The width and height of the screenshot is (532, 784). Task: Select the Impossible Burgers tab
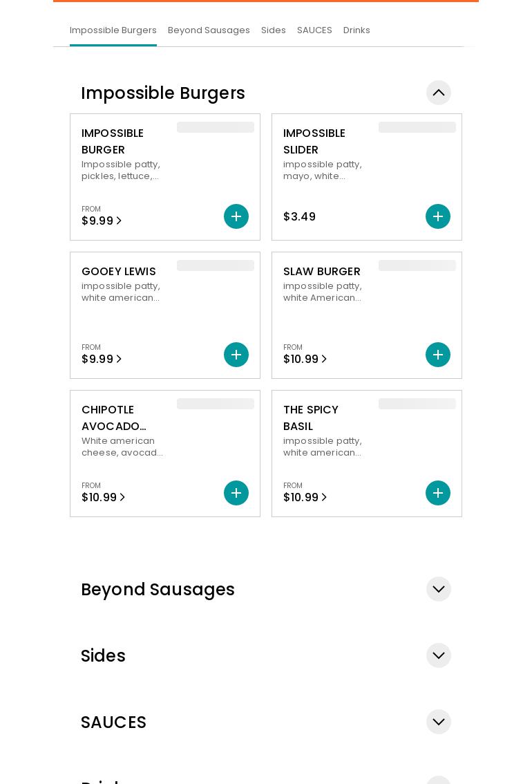tap(113, 30)
